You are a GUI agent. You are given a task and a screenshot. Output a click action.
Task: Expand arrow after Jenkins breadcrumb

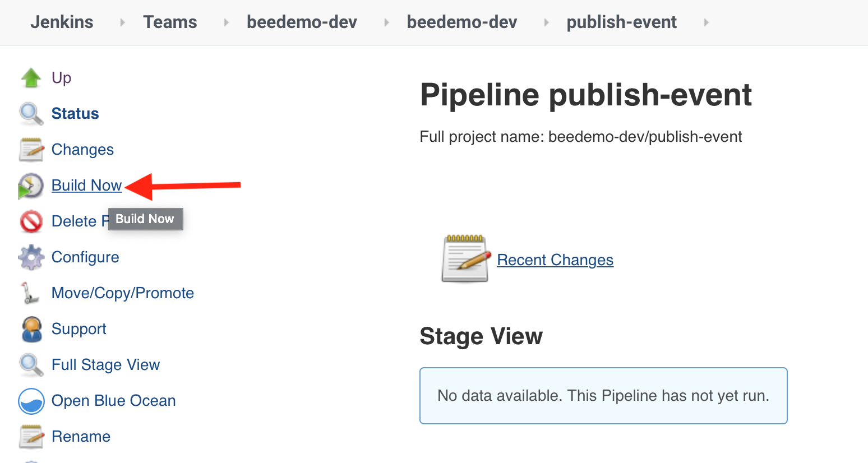pos(122,22)
